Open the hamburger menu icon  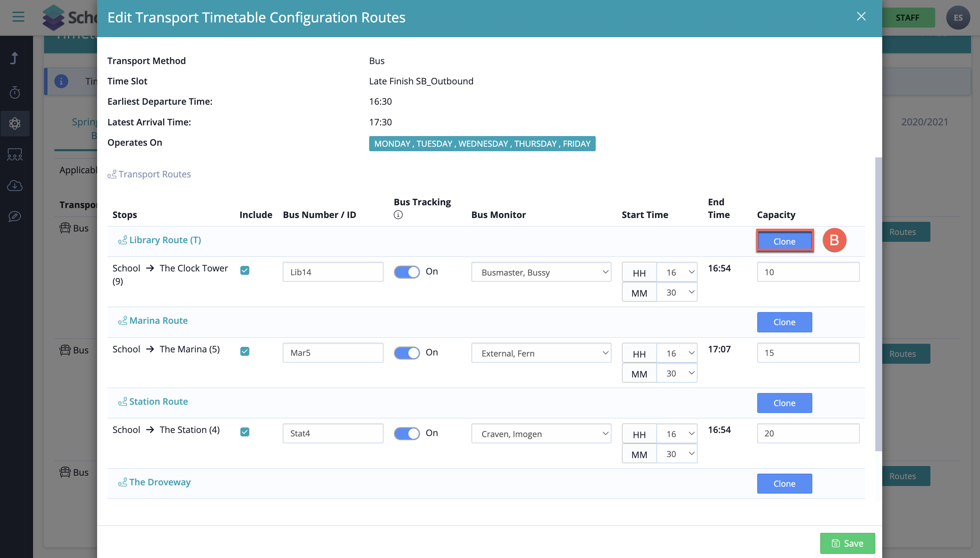coord(18,17)
